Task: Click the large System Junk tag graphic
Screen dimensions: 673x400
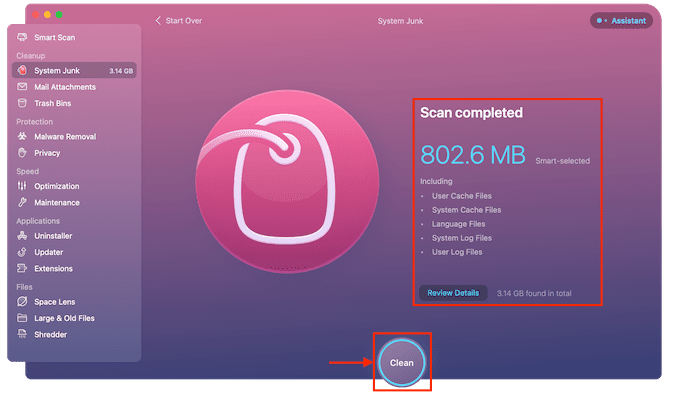Action: point(287,181)
